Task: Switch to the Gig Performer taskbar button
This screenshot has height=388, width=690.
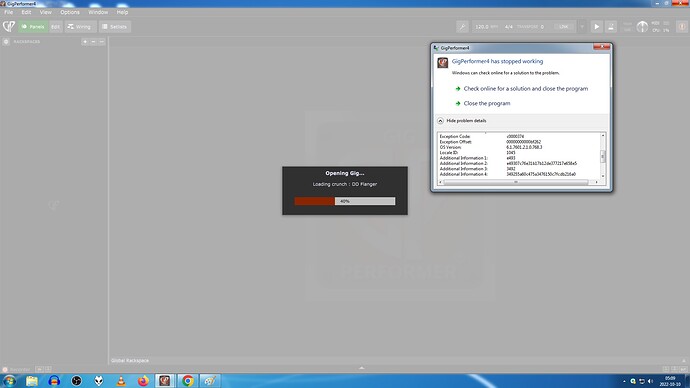Action: coord(165,381)
